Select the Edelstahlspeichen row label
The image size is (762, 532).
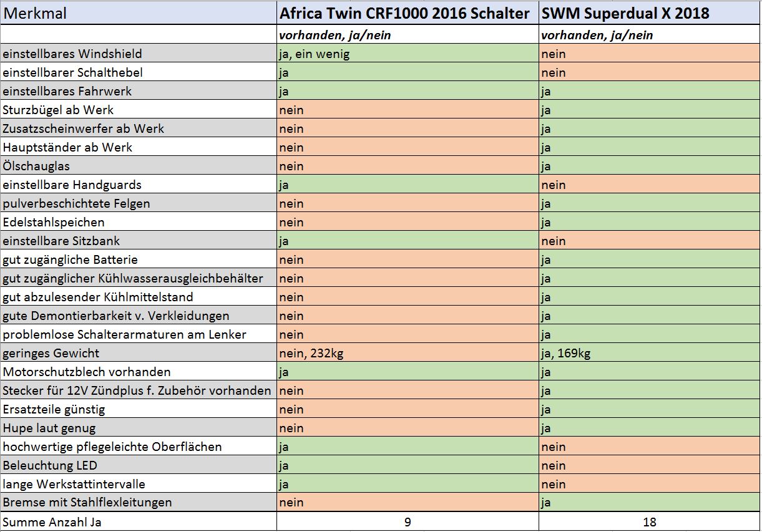138,222
